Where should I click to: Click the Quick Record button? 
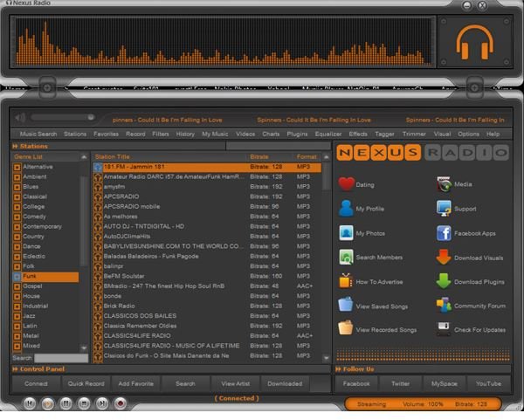click(x=86, y=383)
